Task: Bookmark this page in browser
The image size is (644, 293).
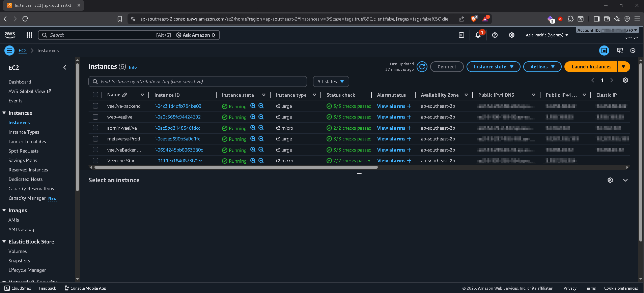Action: click(x=120, y=19)
